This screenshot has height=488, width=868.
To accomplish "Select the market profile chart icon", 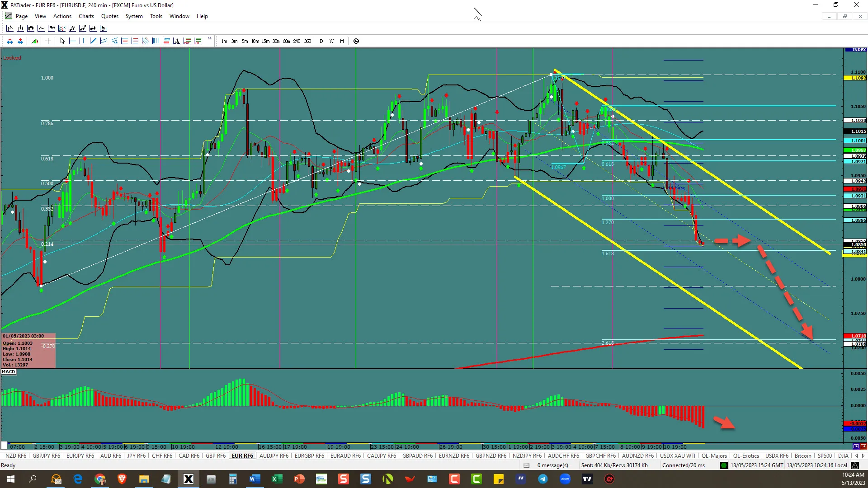I will tap(104, 28).
